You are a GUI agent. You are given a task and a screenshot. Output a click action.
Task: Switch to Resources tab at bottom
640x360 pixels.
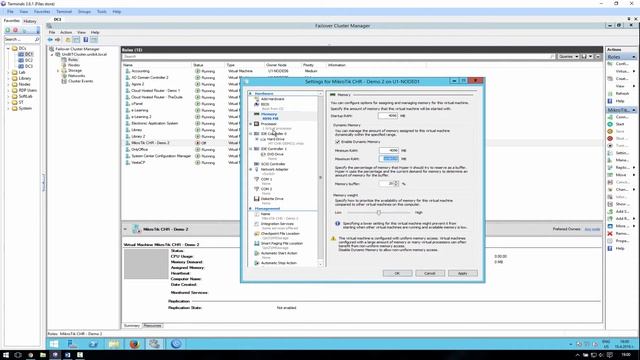tap(152, 325)
